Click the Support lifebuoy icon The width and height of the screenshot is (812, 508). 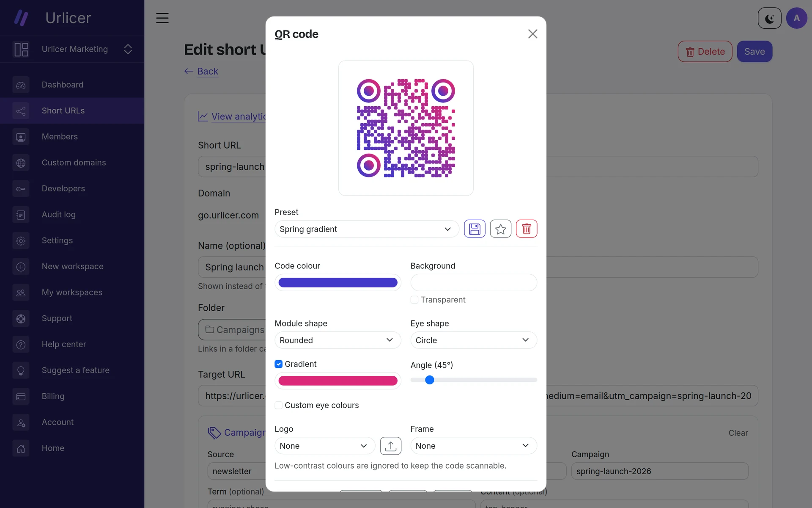(x=21, y=319)
